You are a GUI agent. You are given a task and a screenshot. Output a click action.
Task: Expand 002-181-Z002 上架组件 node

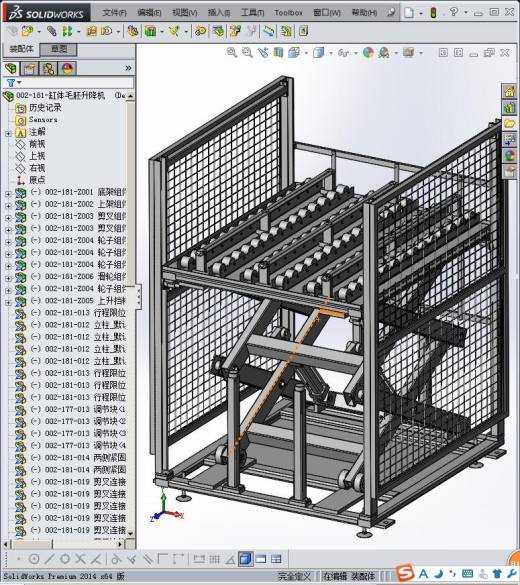(8, 206)
